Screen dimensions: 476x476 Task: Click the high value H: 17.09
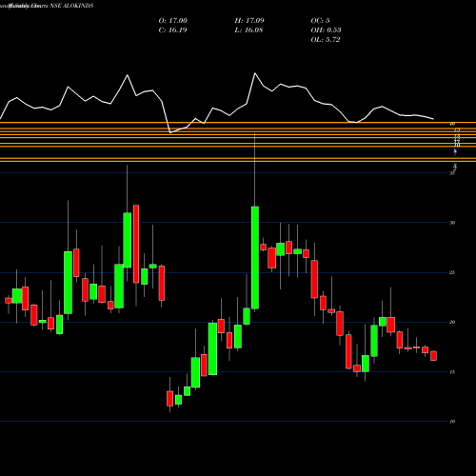point(249,21)
